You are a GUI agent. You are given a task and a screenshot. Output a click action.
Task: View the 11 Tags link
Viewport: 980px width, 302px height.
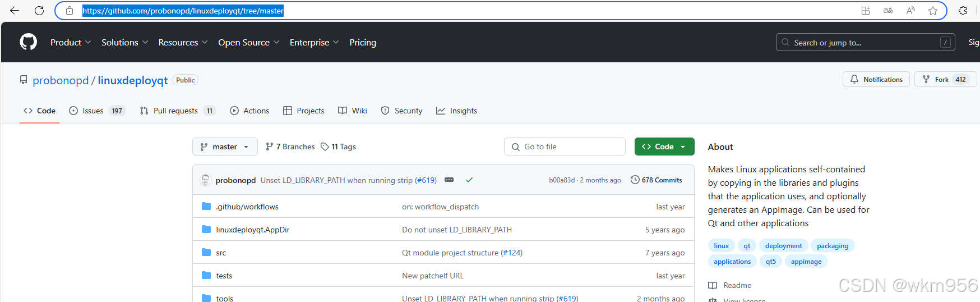[x=339, y=147]
